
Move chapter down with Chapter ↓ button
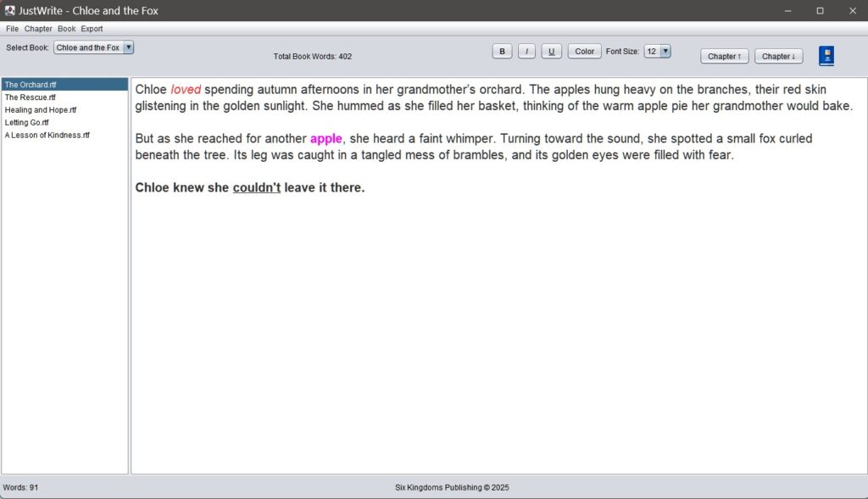[x=778, y=57]
